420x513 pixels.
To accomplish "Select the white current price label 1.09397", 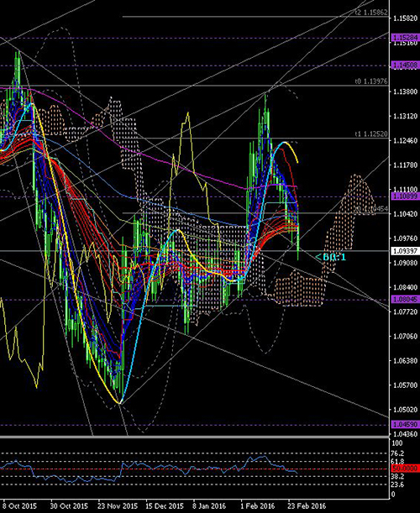I will point(406,251).
